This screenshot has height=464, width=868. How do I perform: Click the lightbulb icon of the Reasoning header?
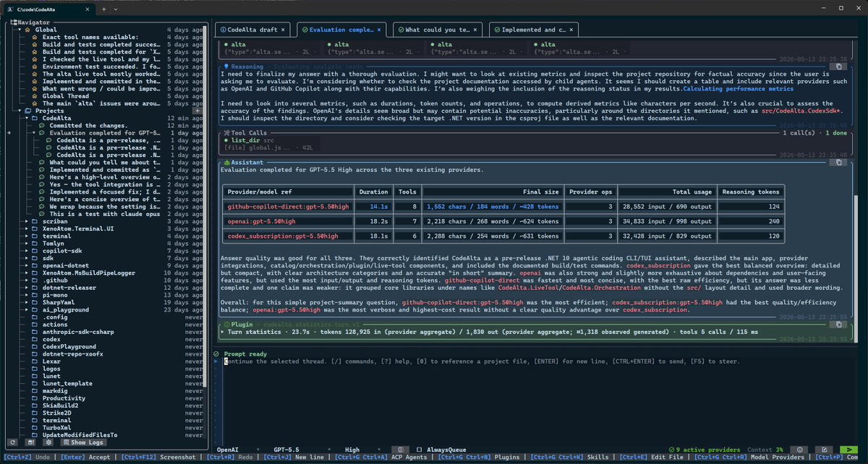(x=226, y=66)
